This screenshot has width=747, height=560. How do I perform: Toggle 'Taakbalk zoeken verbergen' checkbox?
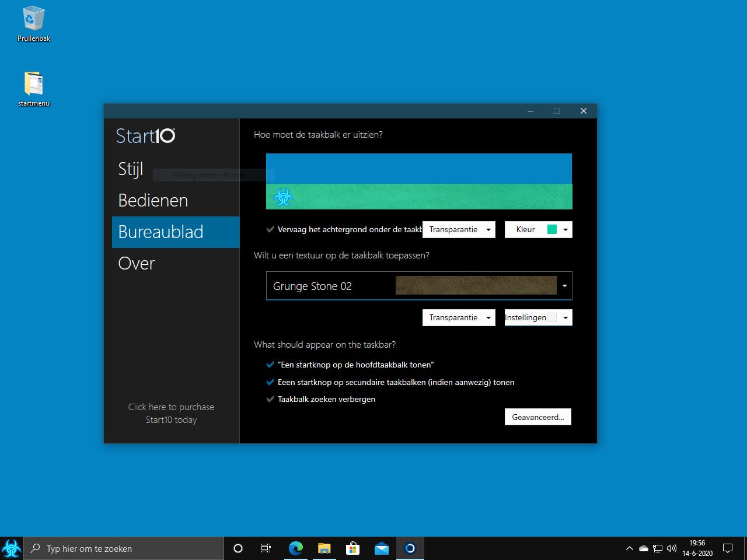[x=270, y=399]
